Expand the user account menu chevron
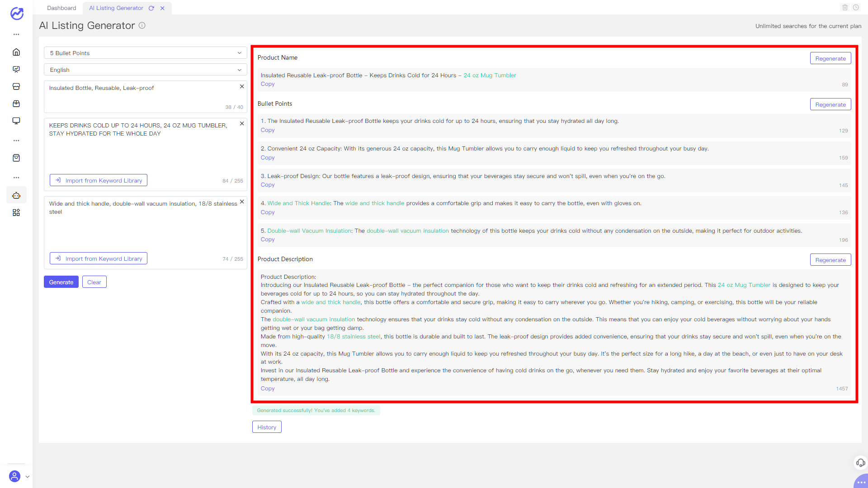 click(x=28, y=476)
